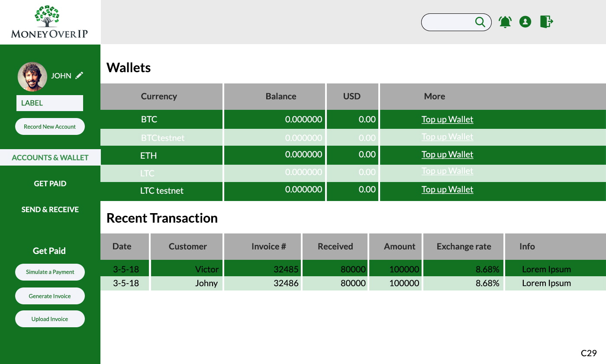This screenshot has width=606, height=364.
Task: Click the notification bell icon
Action: (505, 22)
